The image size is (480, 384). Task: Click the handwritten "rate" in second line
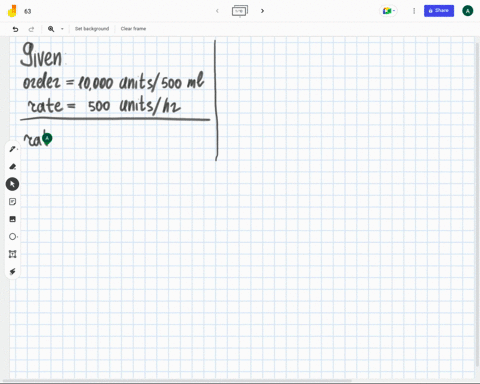pyautogui.click(x=44, y=105)
